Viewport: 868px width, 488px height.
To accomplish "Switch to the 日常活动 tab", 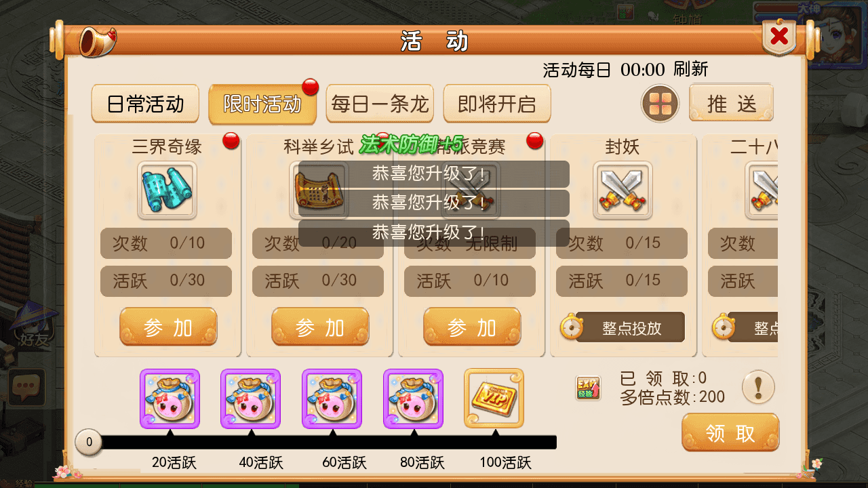I will pyautogui.click(x=145, y=104).
